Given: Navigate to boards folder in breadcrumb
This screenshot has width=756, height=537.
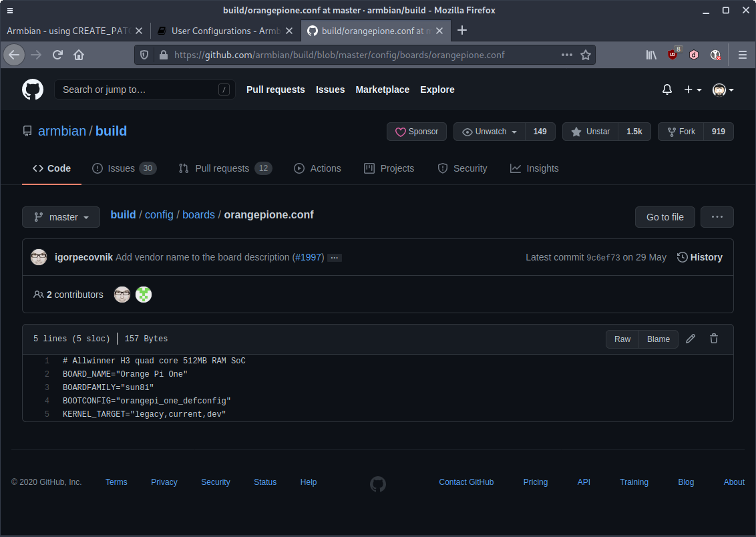Looking at the screenshot, I should [x=198, y=214].
